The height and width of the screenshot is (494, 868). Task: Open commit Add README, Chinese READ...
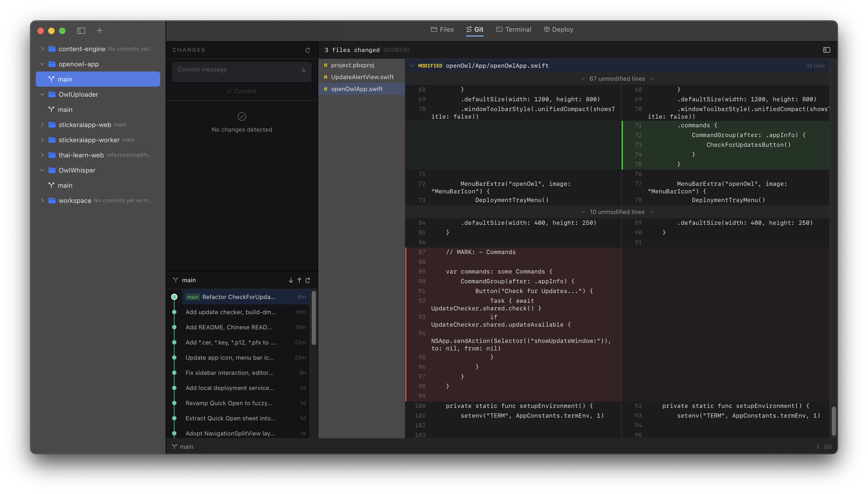tap(246, 327)
